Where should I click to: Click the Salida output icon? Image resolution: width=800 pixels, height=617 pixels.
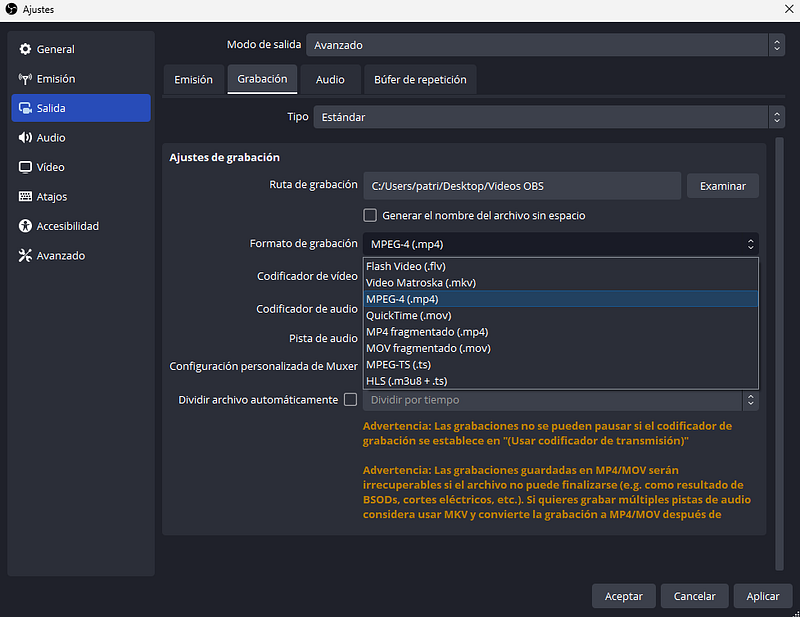click(25, 108)
